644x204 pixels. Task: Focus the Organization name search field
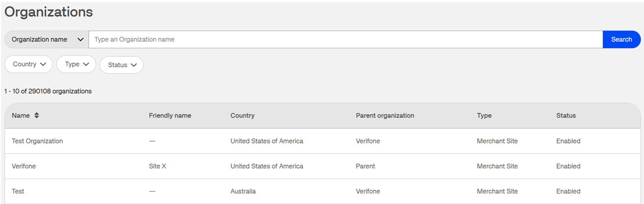344,39
